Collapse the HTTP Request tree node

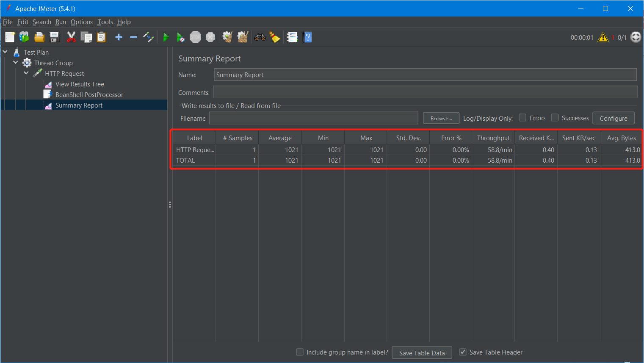(26, 73)
